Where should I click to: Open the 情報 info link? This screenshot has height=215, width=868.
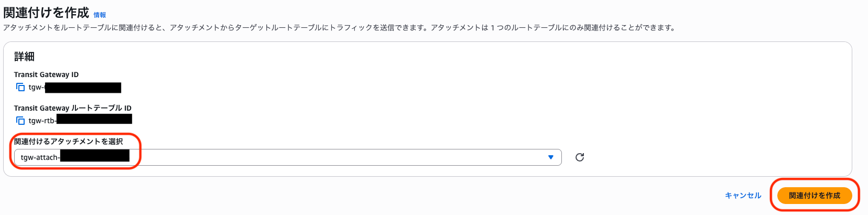(x=100, y=15)
